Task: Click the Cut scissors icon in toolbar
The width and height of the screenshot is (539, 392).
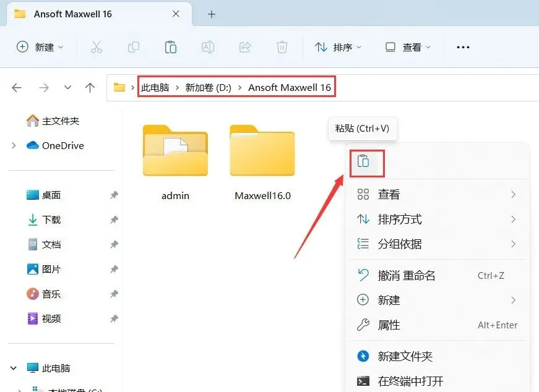Action: click(x=97, y=47)
